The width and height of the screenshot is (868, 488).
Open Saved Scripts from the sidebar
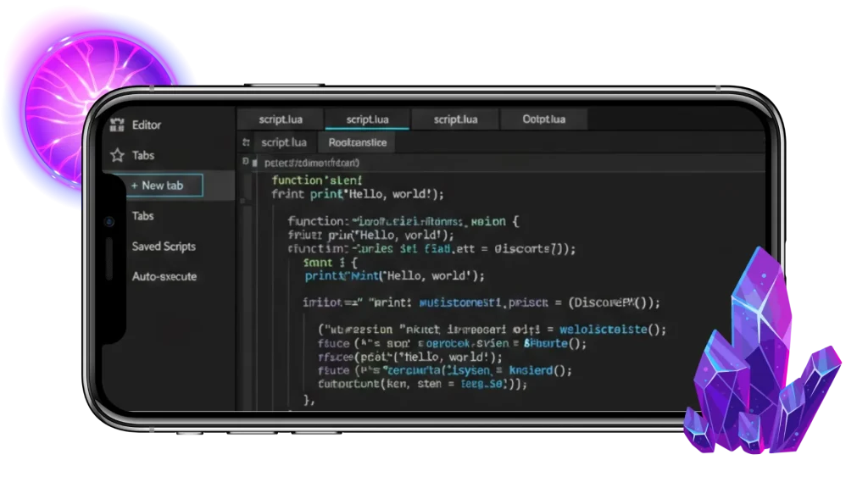164,246
